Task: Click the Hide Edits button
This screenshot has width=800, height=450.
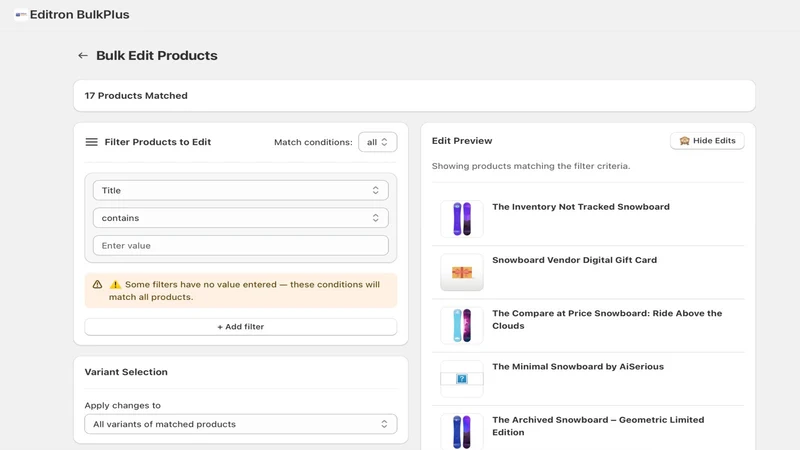Action: [x=707, y=141]
